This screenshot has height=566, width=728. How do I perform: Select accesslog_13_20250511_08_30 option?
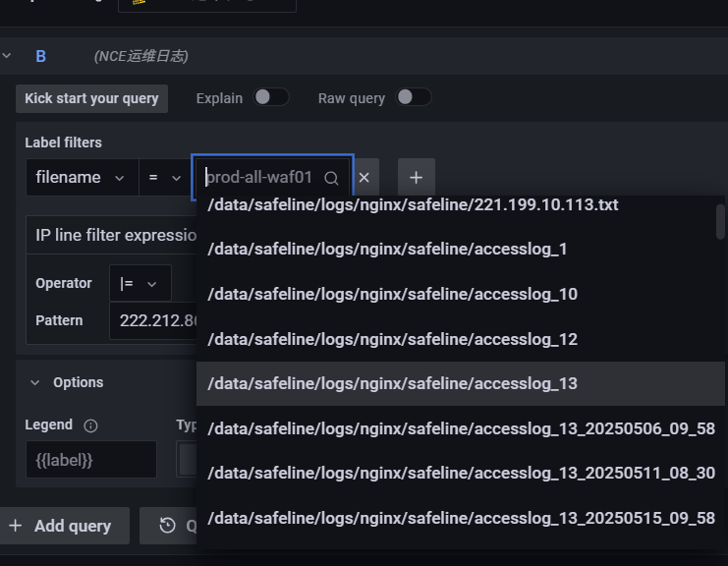point(461,473)
